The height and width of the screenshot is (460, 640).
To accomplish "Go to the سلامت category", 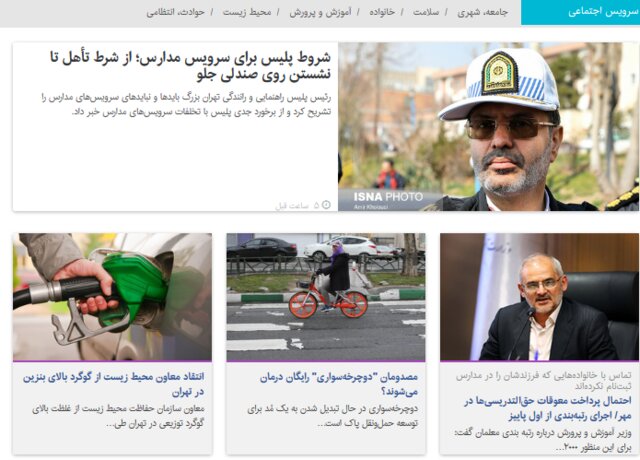I will pos(426,12).
